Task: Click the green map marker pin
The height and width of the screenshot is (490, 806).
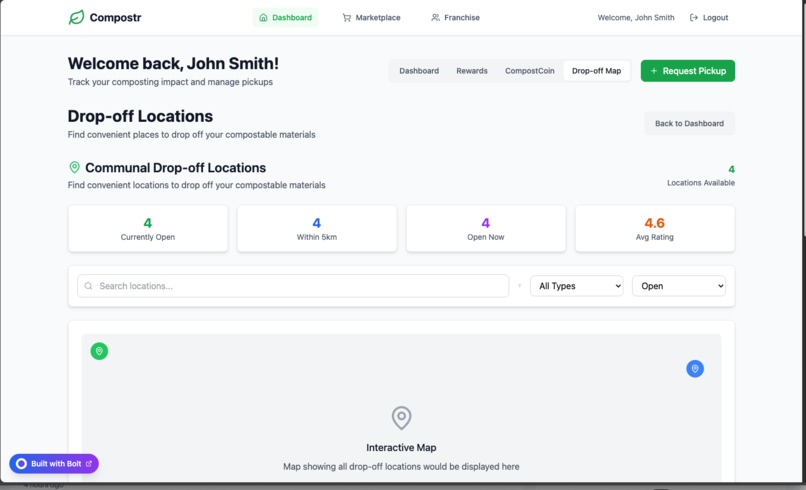Action: [99, 351]
